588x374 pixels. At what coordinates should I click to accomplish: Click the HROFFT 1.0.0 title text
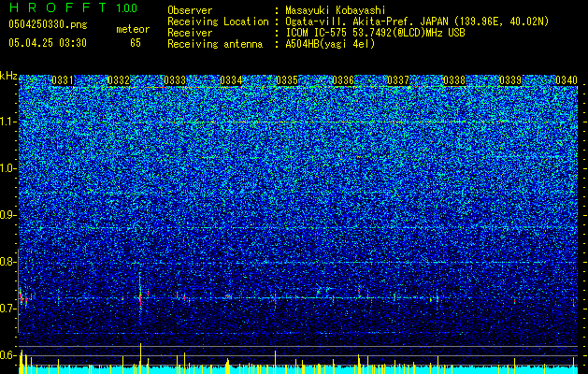(74, 7)
